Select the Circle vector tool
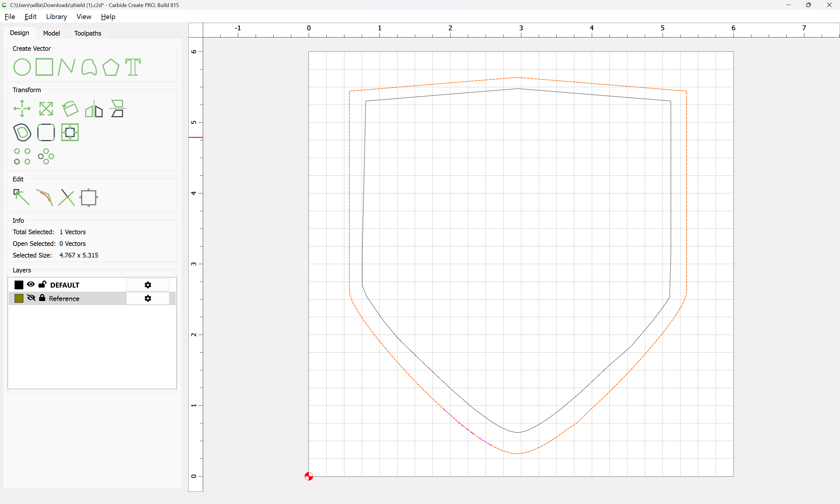The height and width of the screenshot is (504, 840). tap(22, 67)
